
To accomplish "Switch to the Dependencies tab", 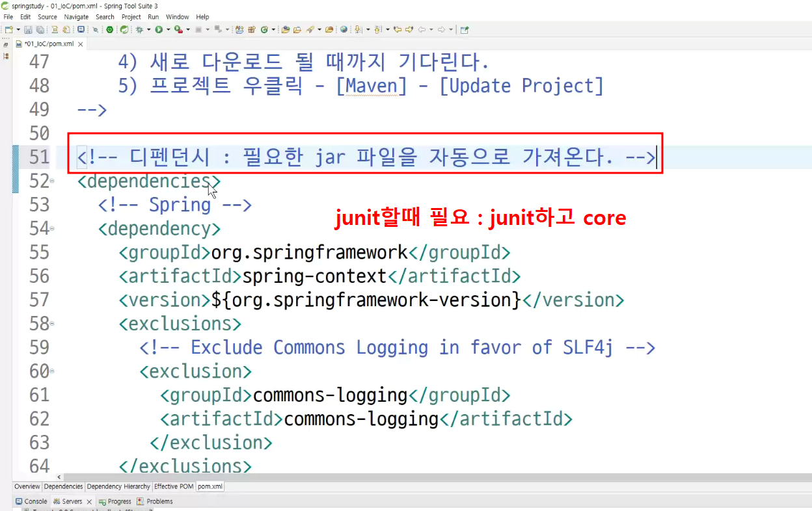I will point(63,486).
